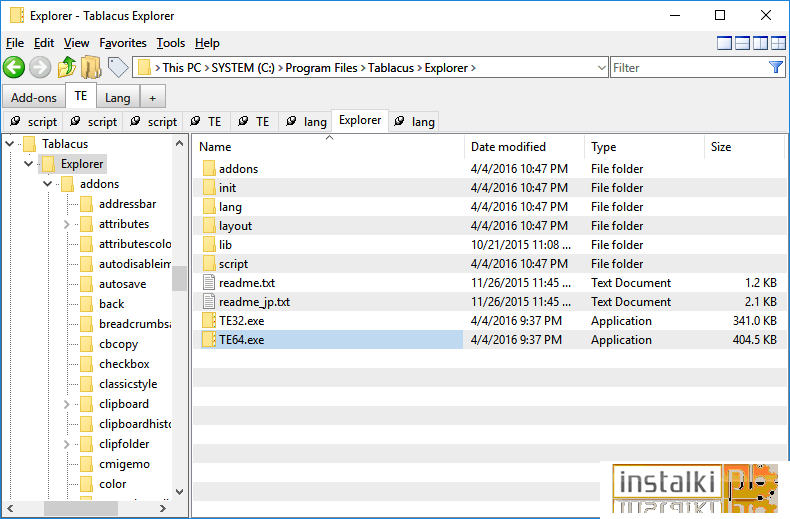Expand the attributes tree folder
Screen dimensions: 790x519
[67, 224]
